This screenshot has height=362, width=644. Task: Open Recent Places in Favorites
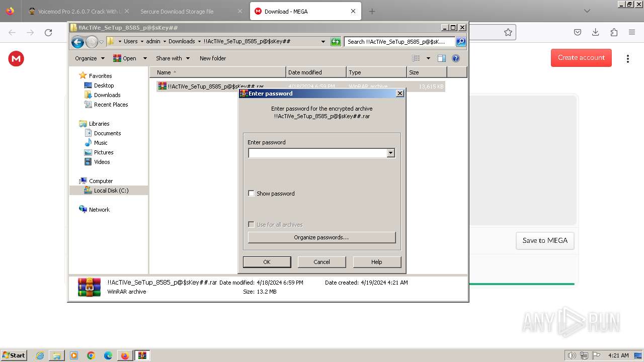click(111, 105)
